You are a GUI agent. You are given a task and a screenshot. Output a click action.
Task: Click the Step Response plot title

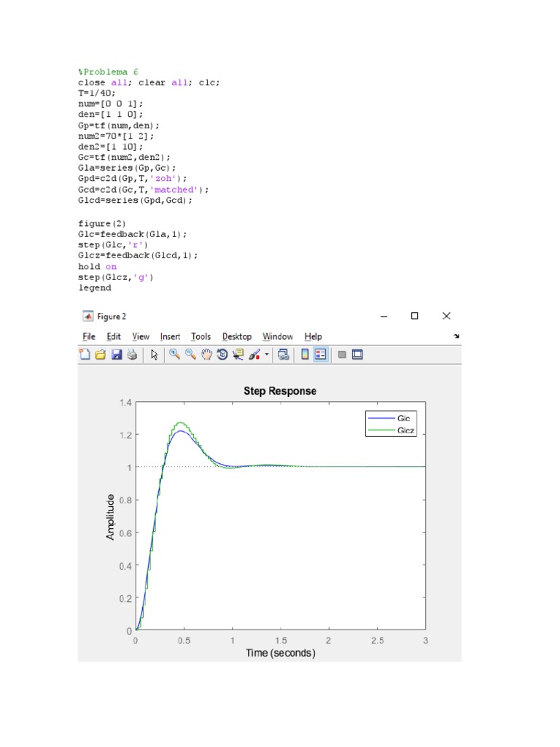[x=280, y=391]
